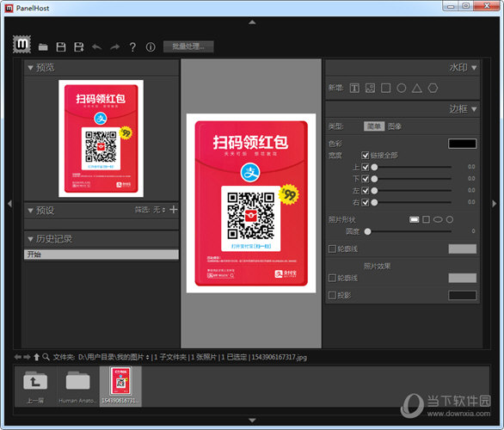The width and height of the screenshot is (504, 430).
Task: Open the border 色彩 black color swatch
Action: point(462,144)
